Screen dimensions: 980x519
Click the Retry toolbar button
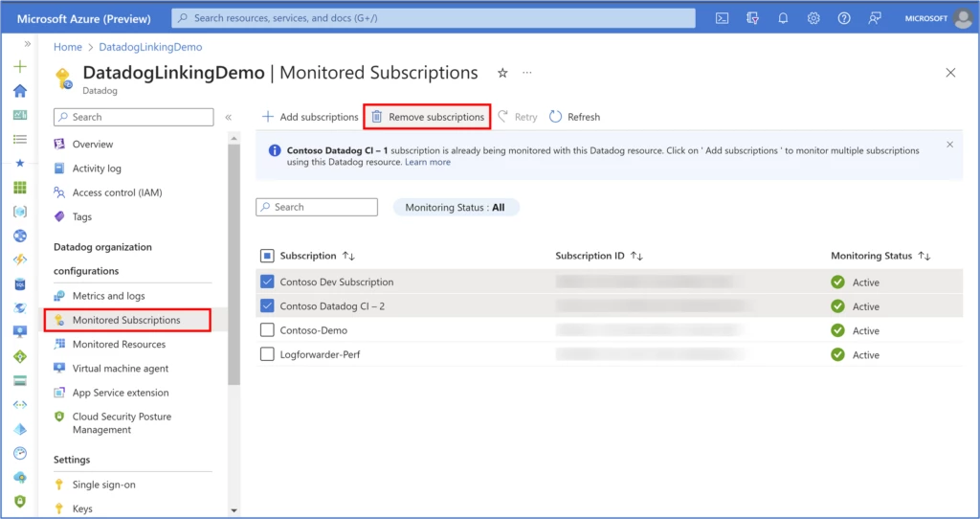point(518,117)
